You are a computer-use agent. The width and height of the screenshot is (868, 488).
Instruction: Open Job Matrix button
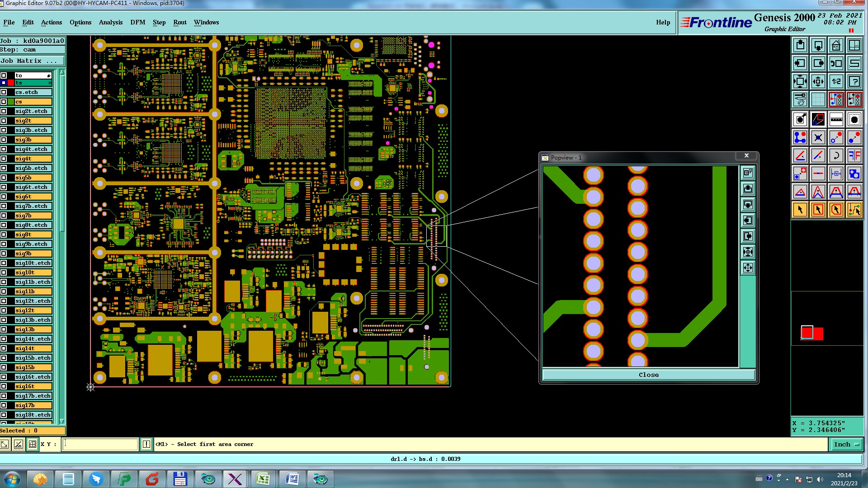click(x=32, y=61)
